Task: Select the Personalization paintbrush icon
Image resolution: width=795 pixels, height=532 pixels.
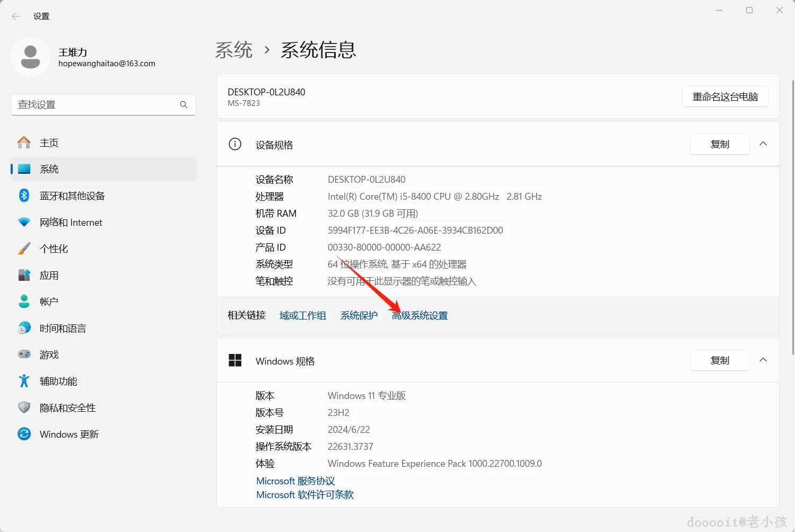Action: coord(24,249)
